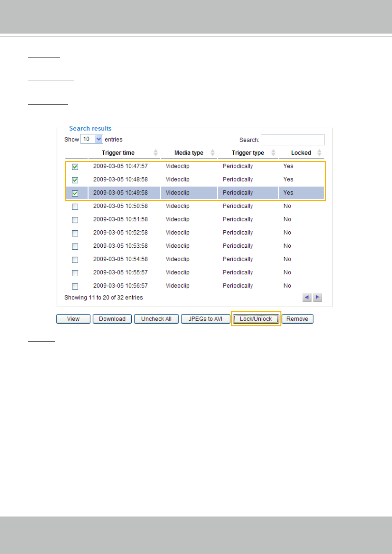Go to previous page of results
Screen dimensions: 392x554
307,297
